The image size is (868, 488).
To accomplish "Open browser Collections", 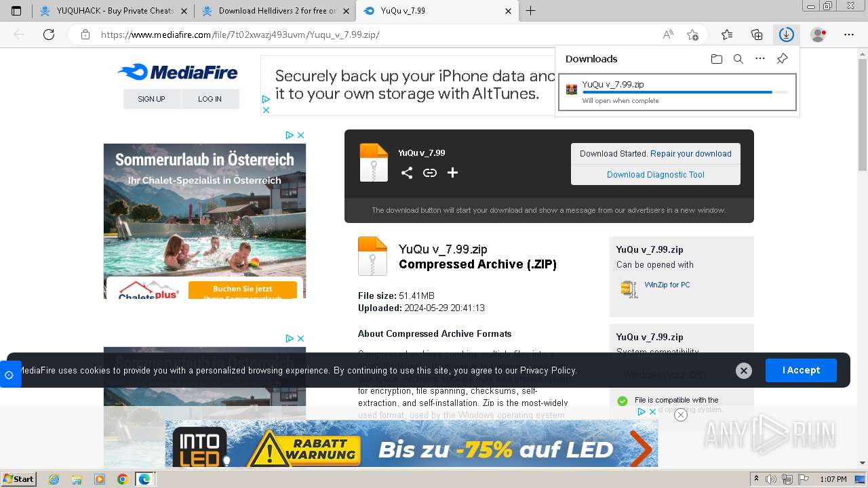I will coord(757,35).
